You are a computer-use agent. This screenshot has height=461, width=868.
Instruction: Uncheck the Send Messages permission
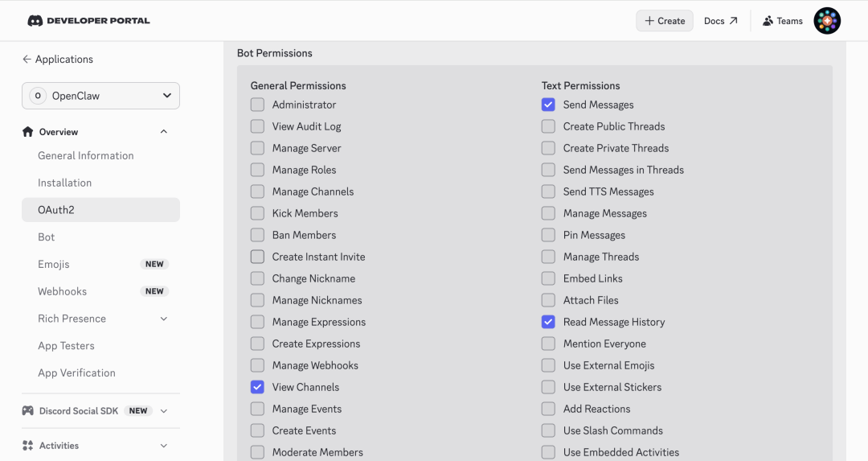548,105
